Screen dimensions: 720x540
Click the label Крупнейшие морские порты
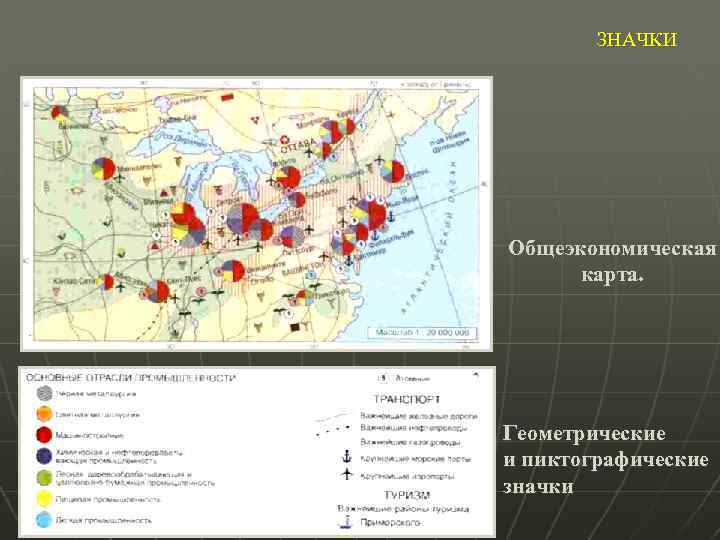[416, 459]
